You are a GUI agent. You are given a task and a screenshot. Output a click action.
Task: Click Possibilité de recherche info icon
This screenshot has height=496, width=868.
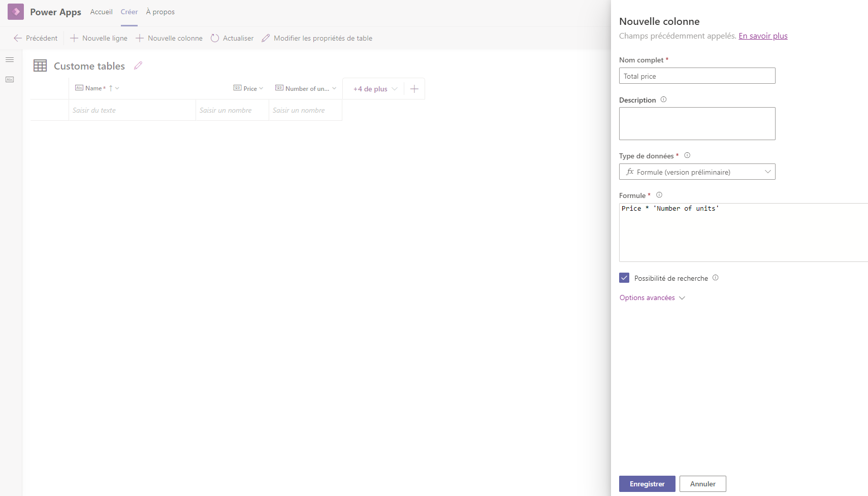click(x=715, y=278)
